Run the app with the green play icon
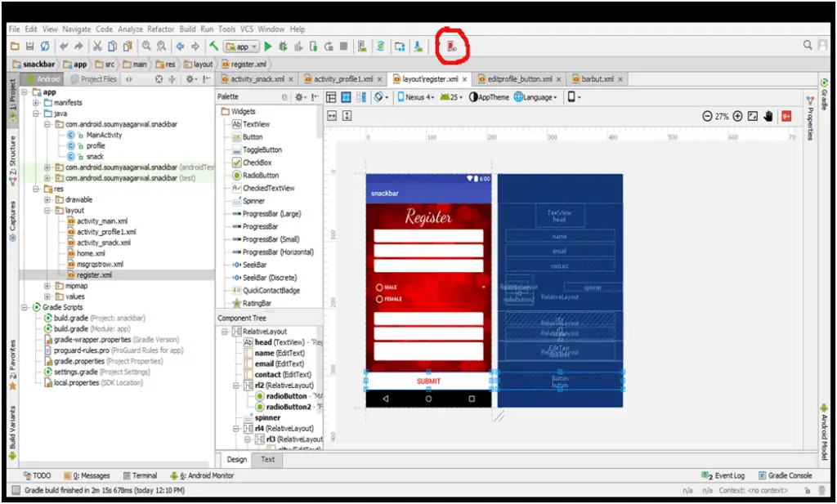 pyautogui.click(x=267, y=46)
